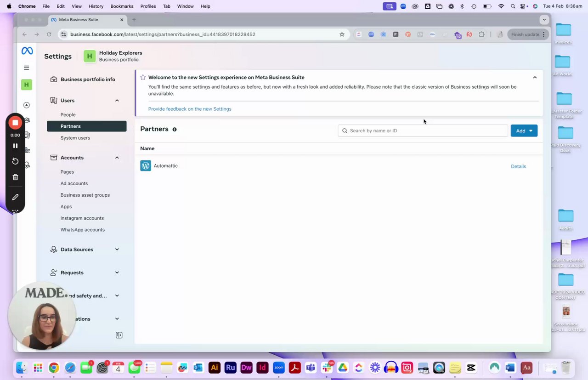Click the Automattic partner row name
This screenshot has height=380, width=588.
click(x=166, y=165)
